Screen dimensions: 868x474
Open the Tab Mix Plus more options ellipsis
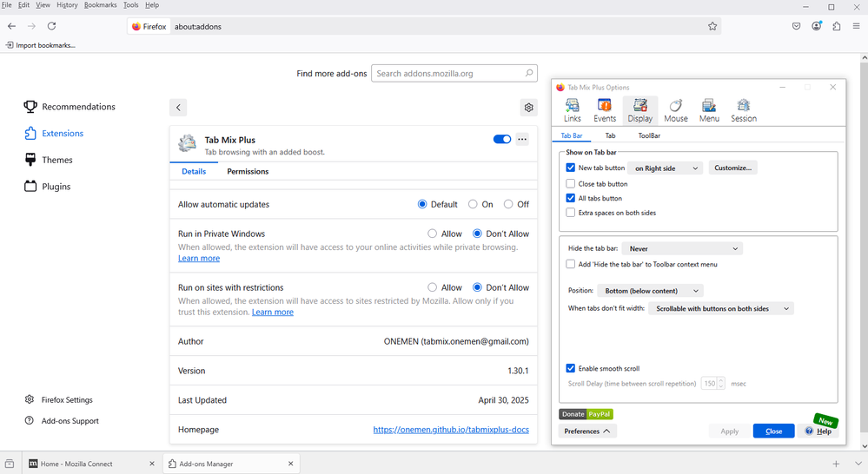(522, 140)
